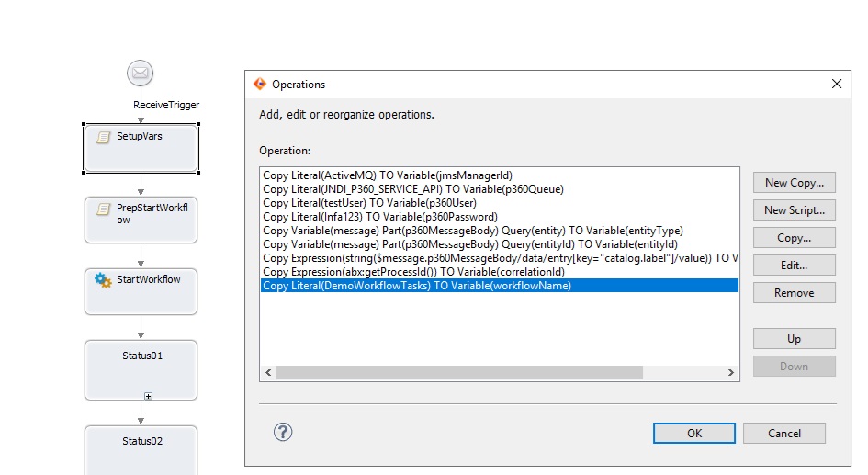
Task: Select the SetupVars script icon
Action: pyautogui.click(x=104, y=137)
